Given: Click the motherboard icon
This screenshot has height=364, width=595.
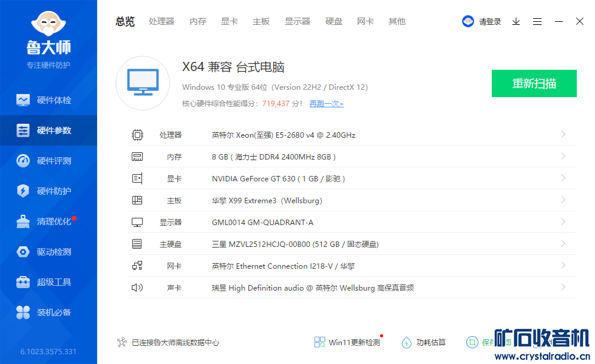Looking at the screenshot, I should click(x=137, y=200).
